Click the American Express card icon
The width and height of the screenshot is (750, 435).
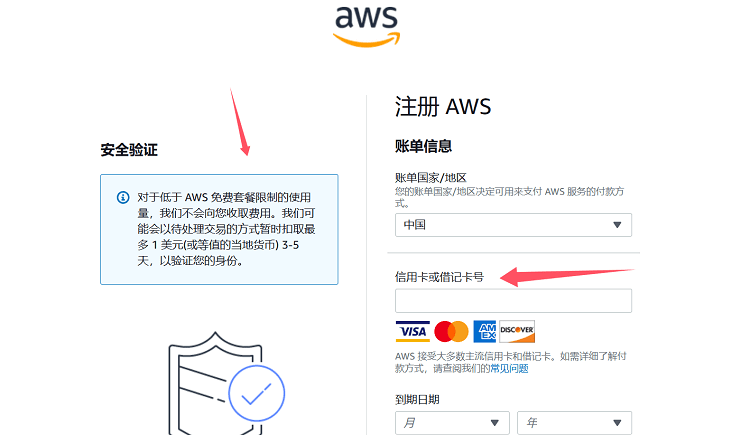tap(485, 331)
